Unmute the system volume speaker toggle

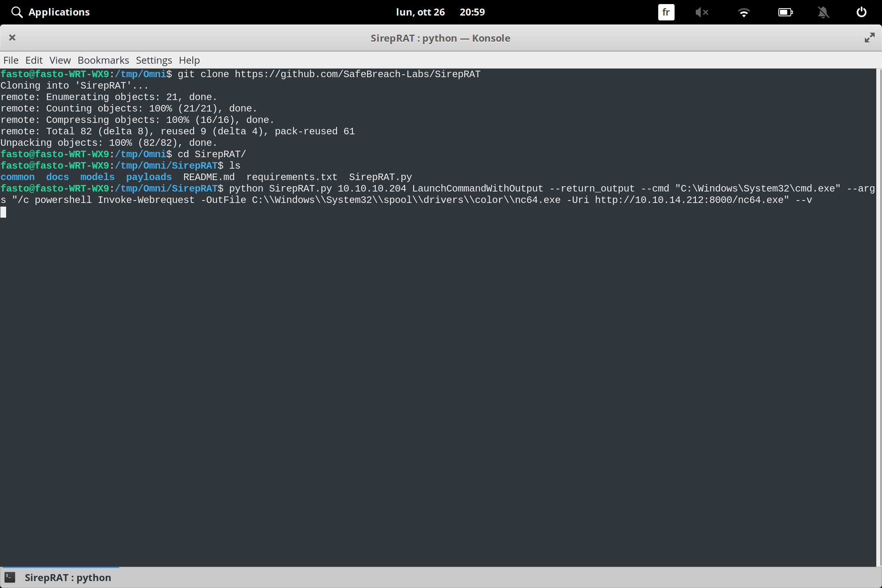tap(702, 12)
